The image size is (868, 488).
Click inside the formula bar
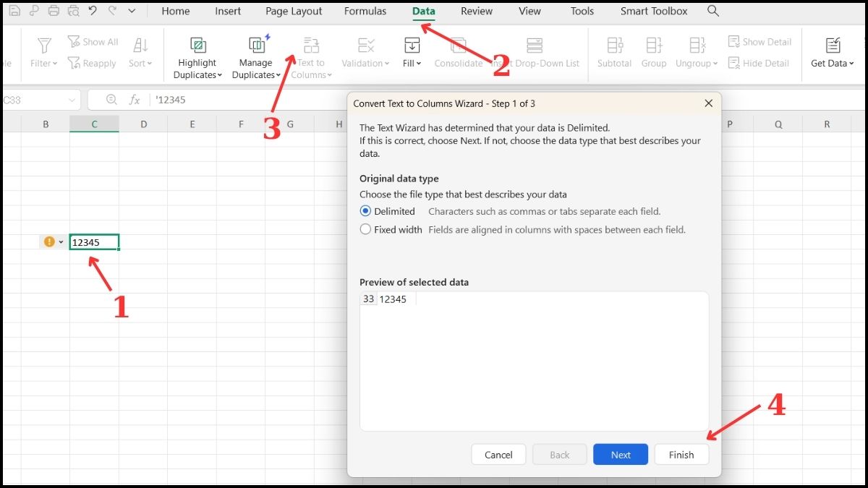point(217,99)
